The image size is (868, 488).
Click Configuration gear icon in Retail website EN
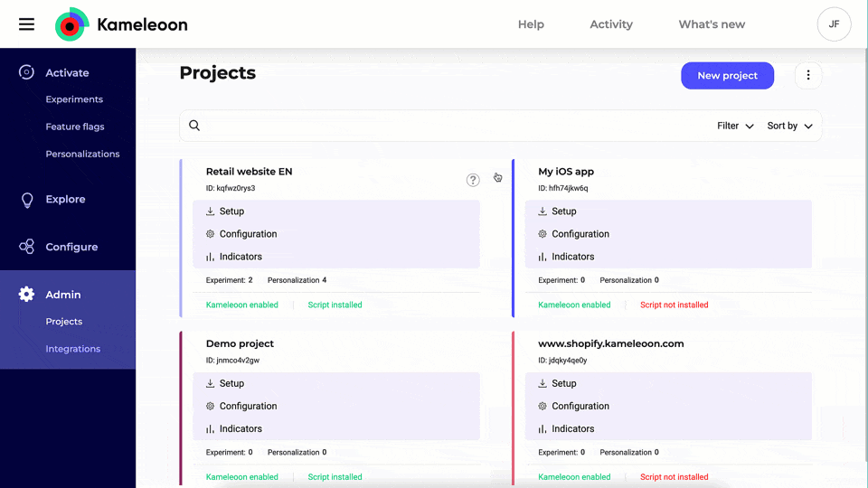[211, 234]
